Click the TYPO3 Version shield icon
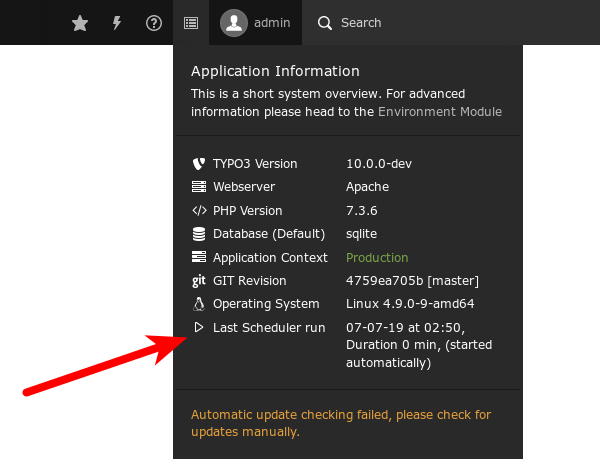This screenshot has width=600, height=459. click(198, 164)
